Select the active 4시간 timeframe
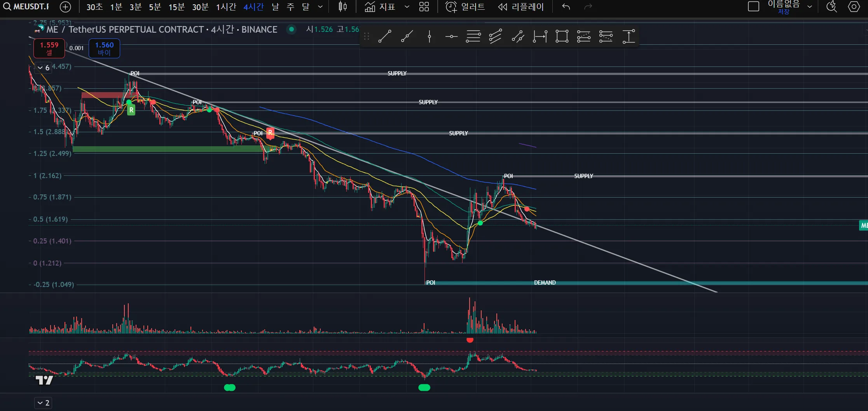Image resolution: width=868 pixels, height=411 pixels. pyautogui.click(x=253, y=7)
